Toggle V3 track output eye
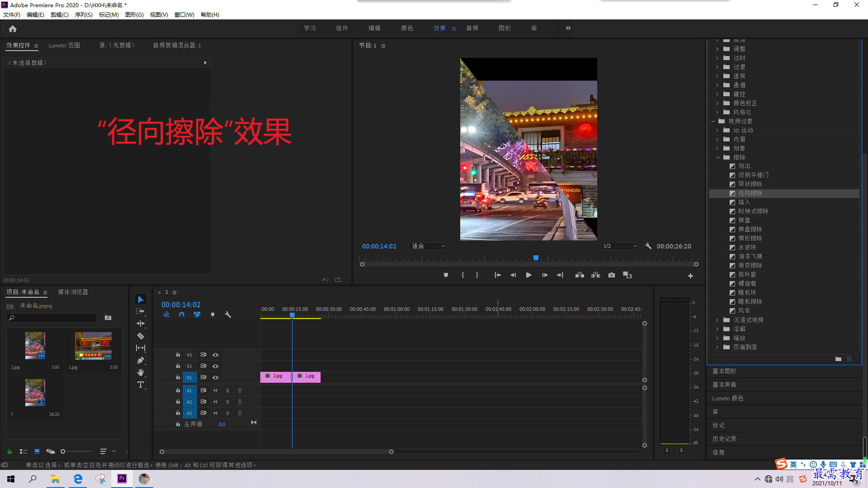The width and height of the screenshot is (868, 488). (216, 355)
